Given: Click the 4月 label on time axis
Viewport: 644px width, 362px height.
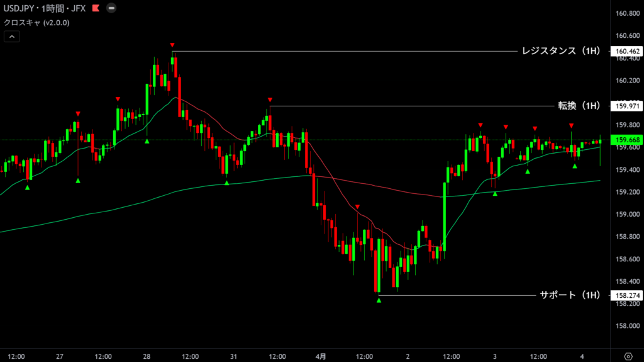Looking at the screenshot, I should [x=320, y=356].
